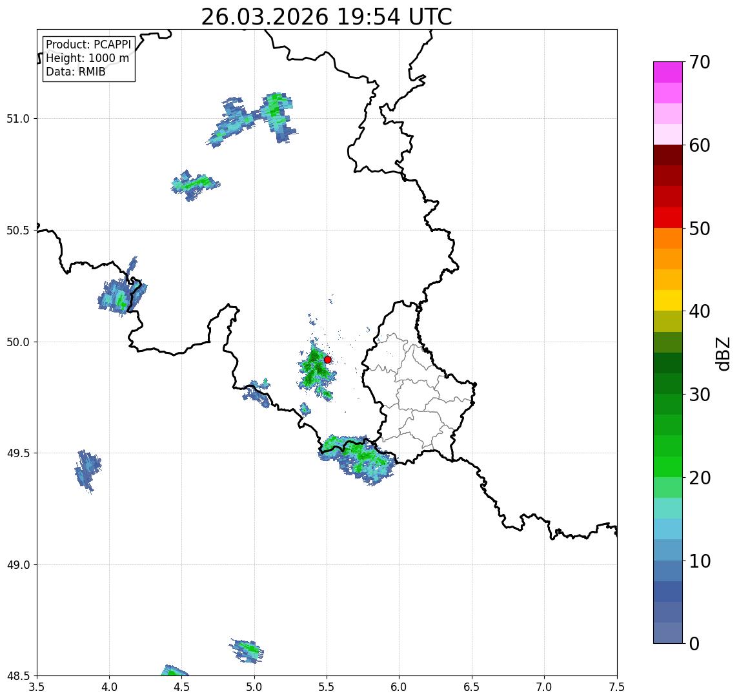Click latitude axis label 48.5
739x700 pixels.
(x=18, y=676)
